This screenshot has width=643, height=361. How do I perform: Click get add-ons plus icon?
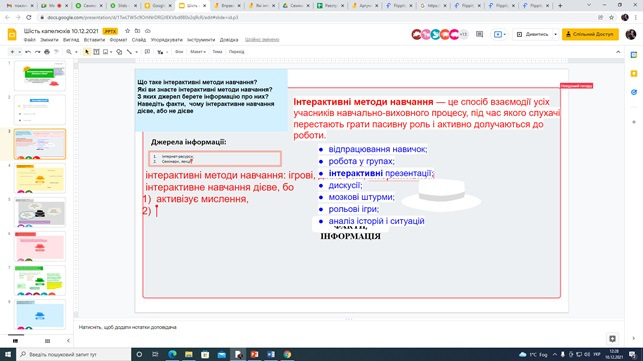(634, 122)
